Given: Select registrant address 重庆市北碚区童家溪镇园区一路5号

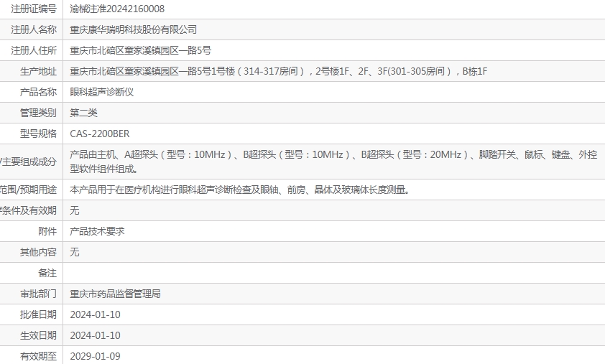Looking at the screenshot, I should [140, 50].
